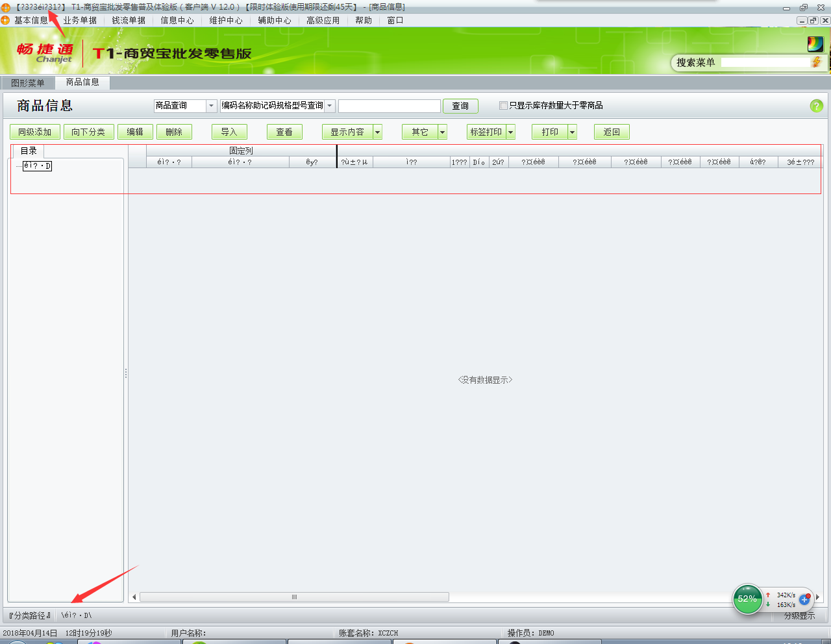The height and width of the screenshot is (644, 831).
Task: Click the 查询 button
Action: point(460,106)
